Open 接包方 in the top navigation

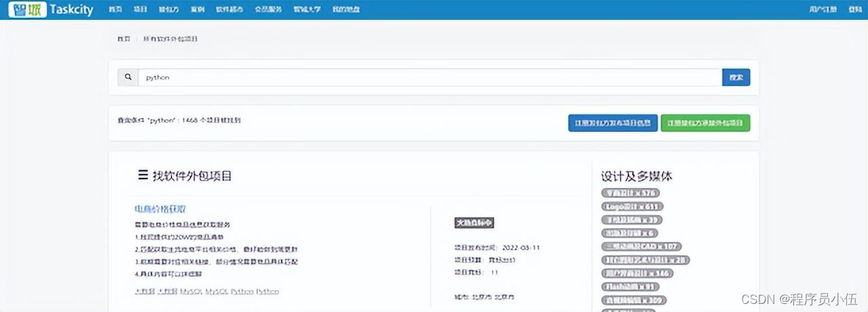(x=168, y=9)
